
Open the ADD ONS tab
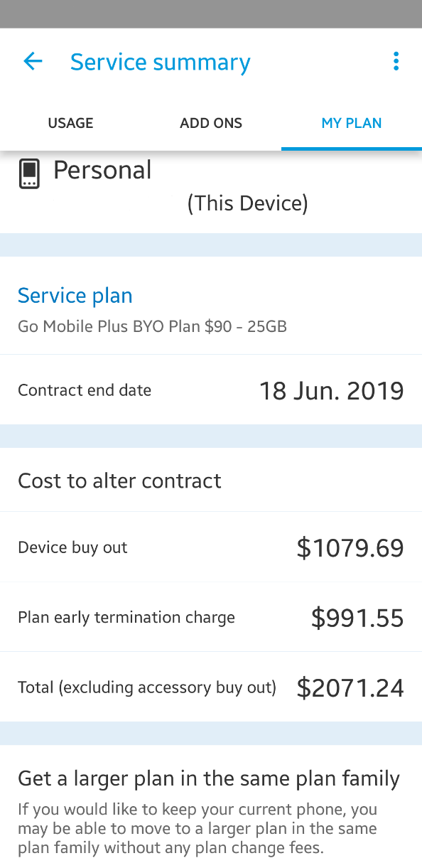click(211, 122)
